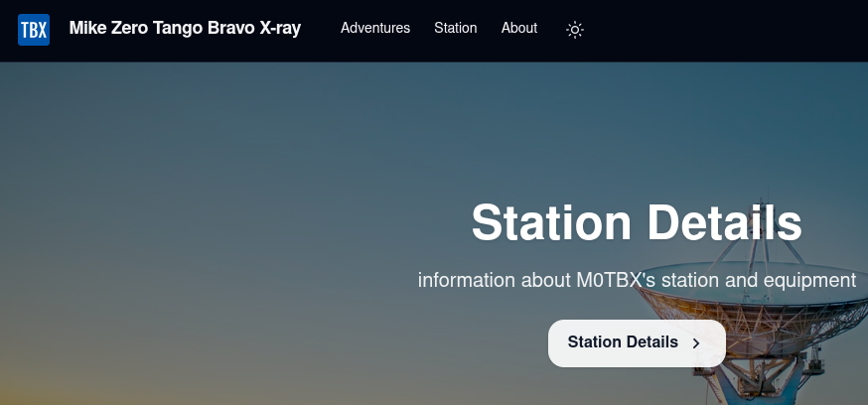The width and height of the screenshot is (868, 405).
Task: Click the word "Station" in the hero heading
Action: 551,222
